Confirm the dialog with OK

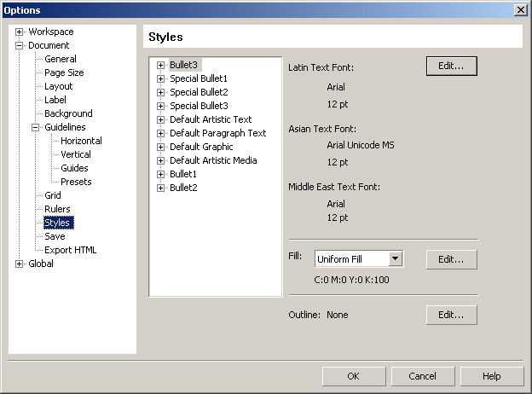(354, 376)
